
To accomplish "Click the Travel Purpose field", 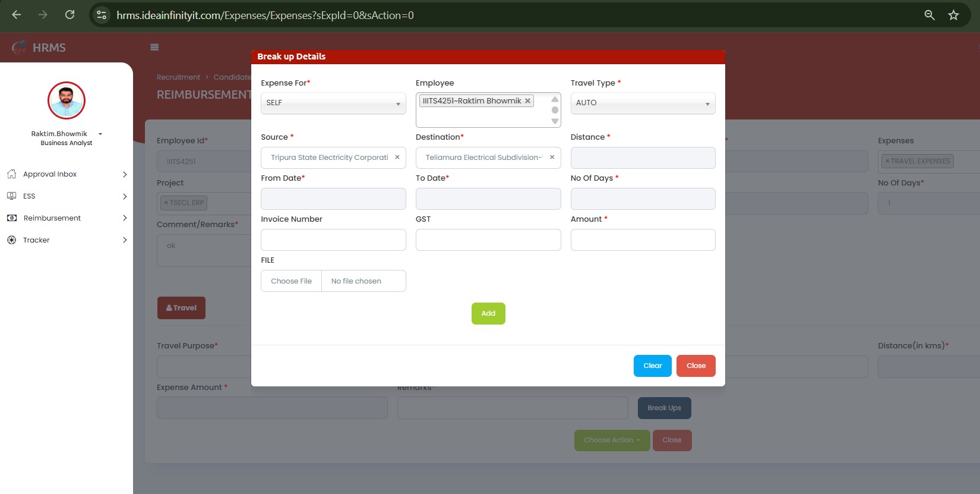I will [204, 367].
